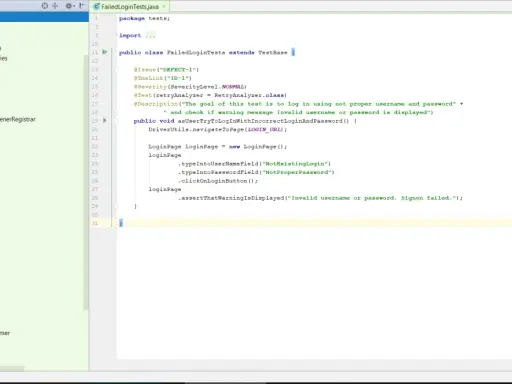This screenshot has width=512, height=384.
Task: Click the DriverUtils.navigateToPage(LOGIN_URL) line
Action: (x=218, y=129)
